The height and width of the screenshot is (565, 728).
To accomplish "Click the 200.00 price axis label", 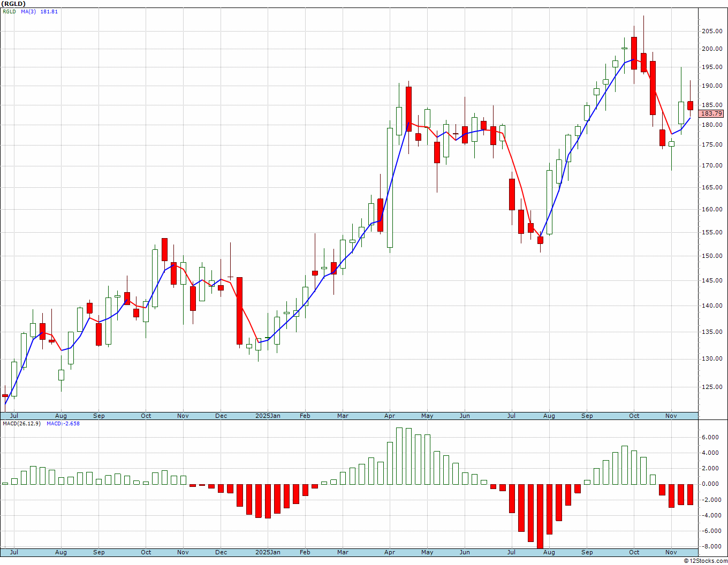I will click(712, 49).
